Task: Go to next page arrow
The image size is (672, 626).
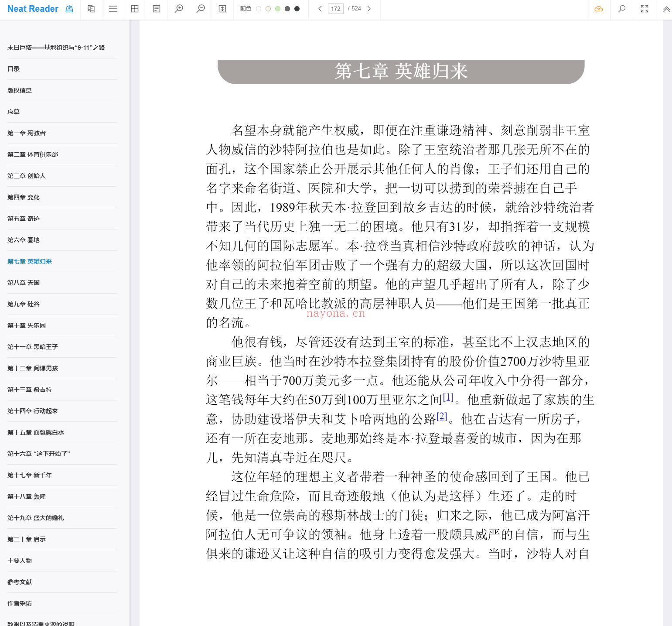Action: pos(369,9)
